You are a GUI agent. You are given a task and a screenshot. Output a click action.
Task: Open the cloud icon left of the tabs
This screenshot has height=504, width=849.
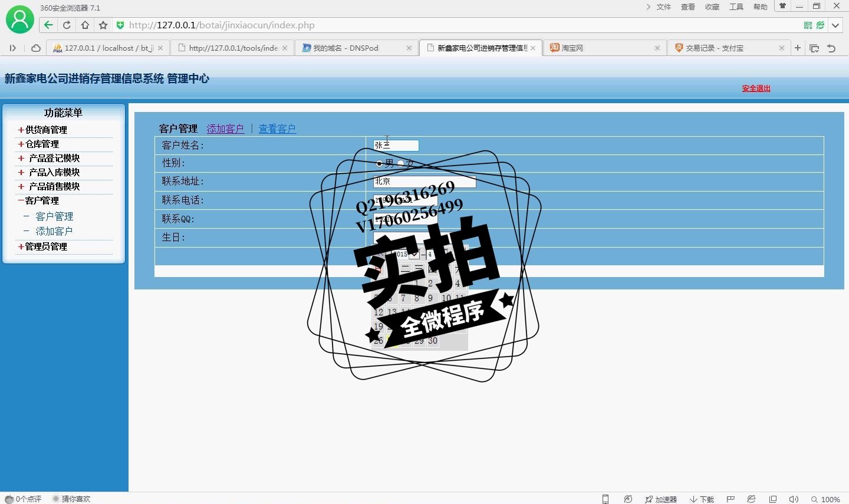coord(36,48)
